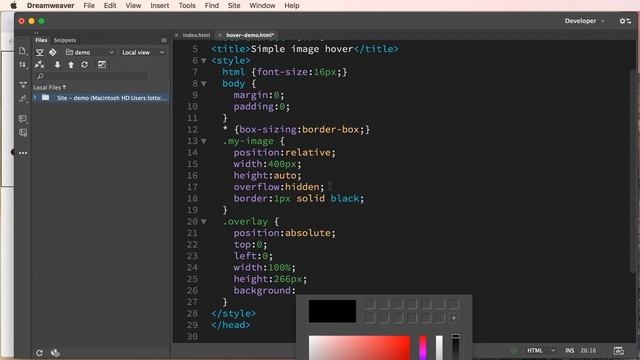Open the Tools menu
The image size is (640, 360).
(187, 5)
